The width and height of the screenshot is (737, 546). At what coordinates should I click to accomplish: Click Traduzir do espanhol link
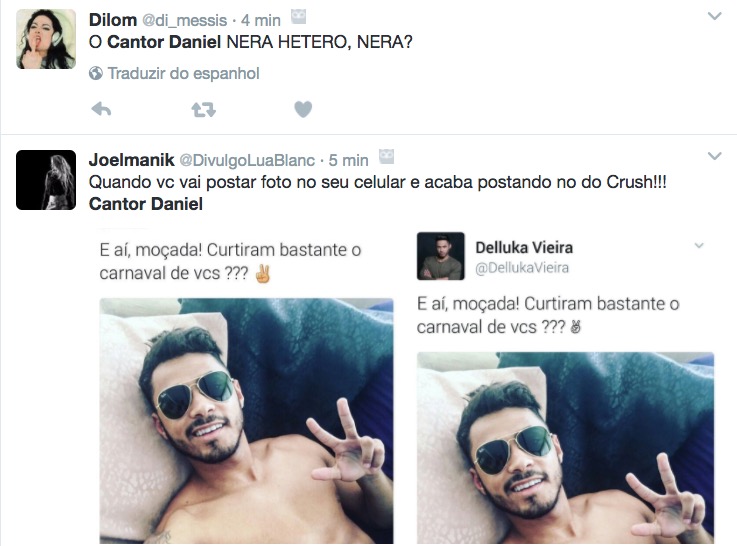tap(183, 73)
